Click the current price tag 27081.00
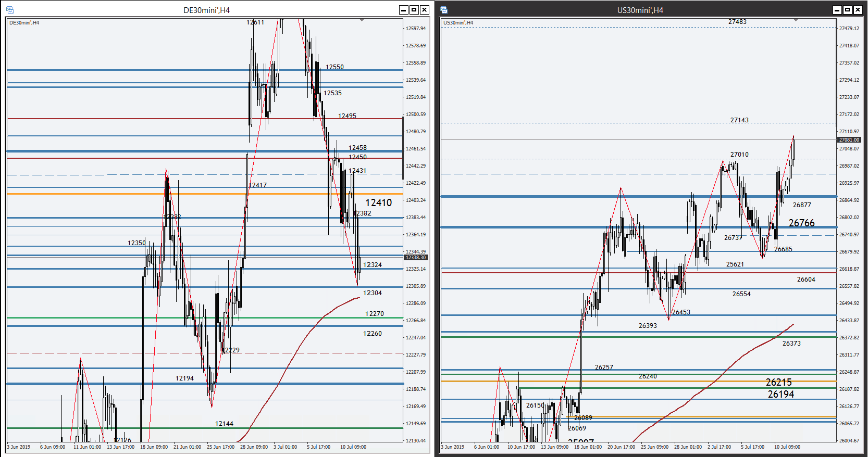Viewport: 868px width, 457px height. 849,139
